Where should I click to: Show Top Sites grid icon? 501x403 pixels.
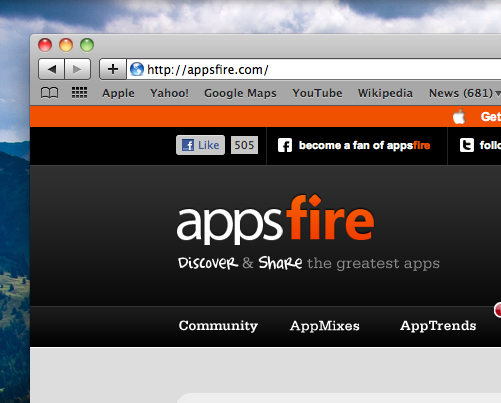click(x=79, y=93)
